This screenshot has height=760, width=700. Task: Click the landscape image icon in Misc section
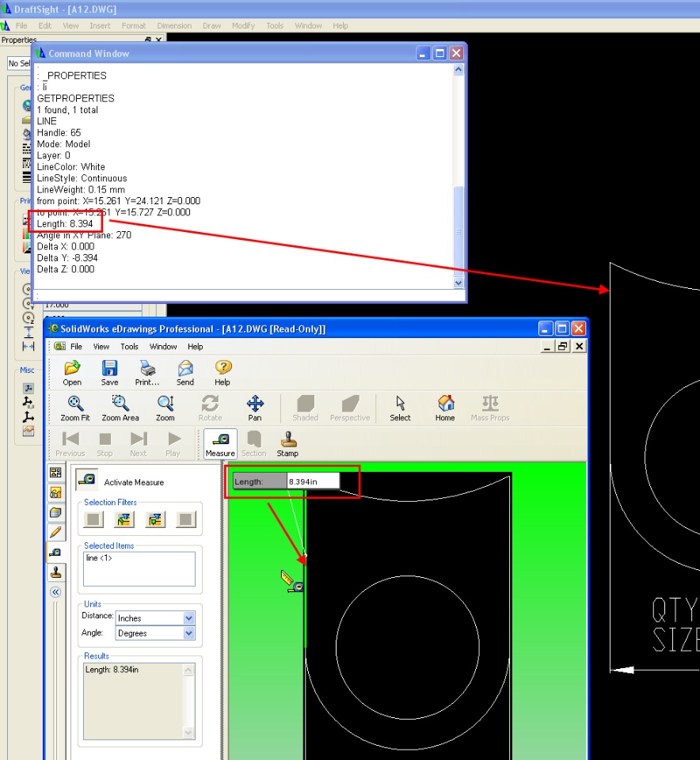[x=29, y=431]
